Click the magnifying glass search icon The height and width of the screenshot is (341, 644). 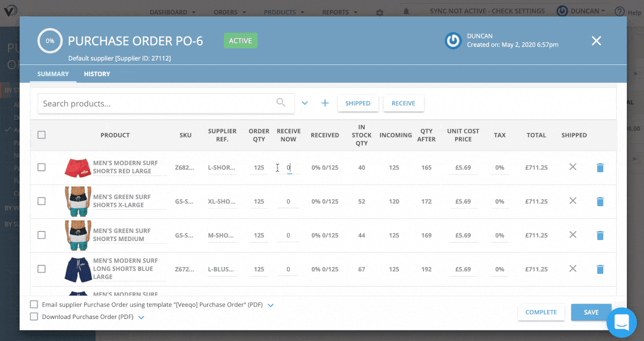[x=281, y=102]
